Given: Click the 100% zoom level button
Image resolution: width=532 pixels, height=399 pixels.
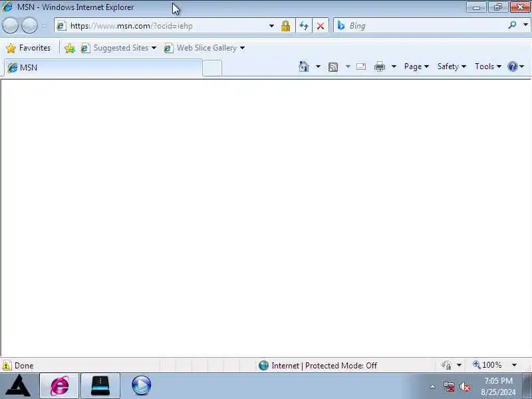Looking at the screenshot, I should tap(487, 365).
